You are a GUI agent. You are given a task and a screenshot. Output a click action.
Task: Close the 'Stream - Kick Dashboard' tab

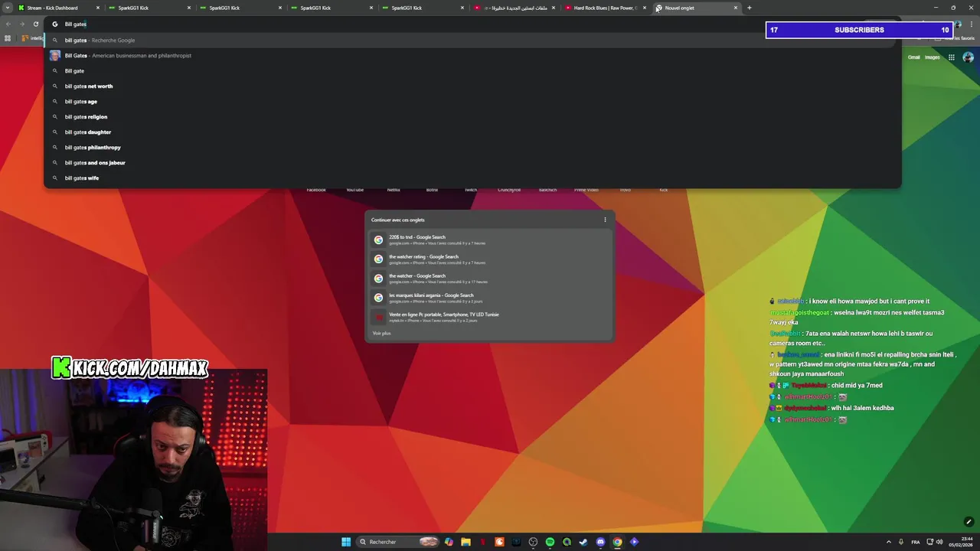[x=98, y=8]
